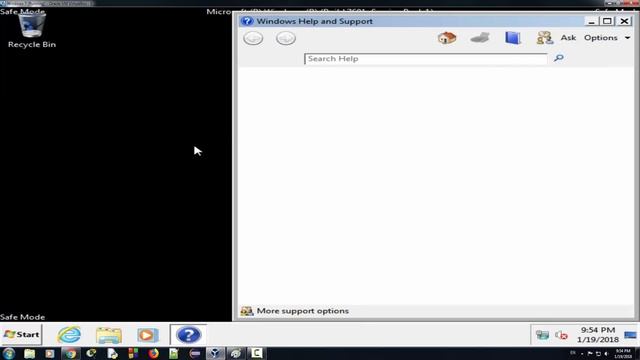Viewport: 640px width, 360px height.
Task: Launch Internet Explorer from Safe Mode taskbar
Action: 69,335
